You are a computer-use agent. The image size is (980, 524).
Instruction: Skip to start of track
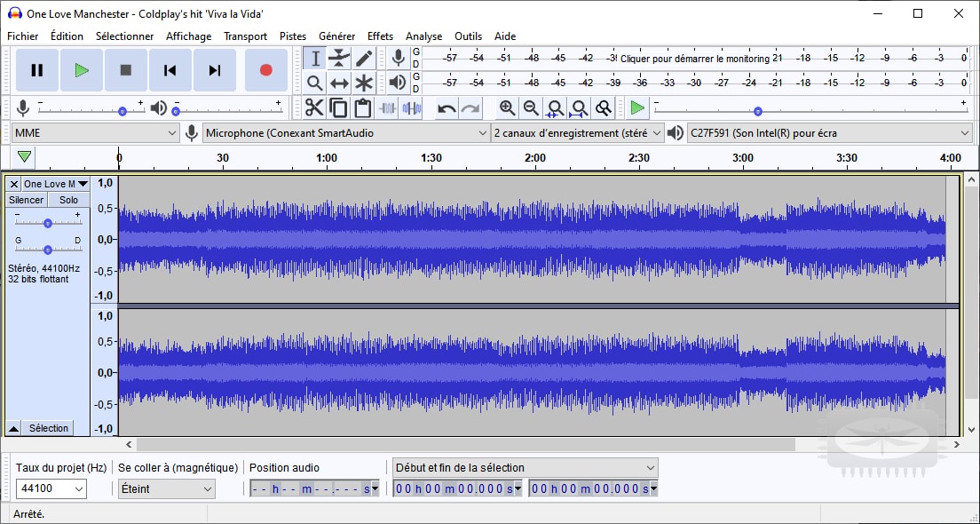click(x=170, y=71)
